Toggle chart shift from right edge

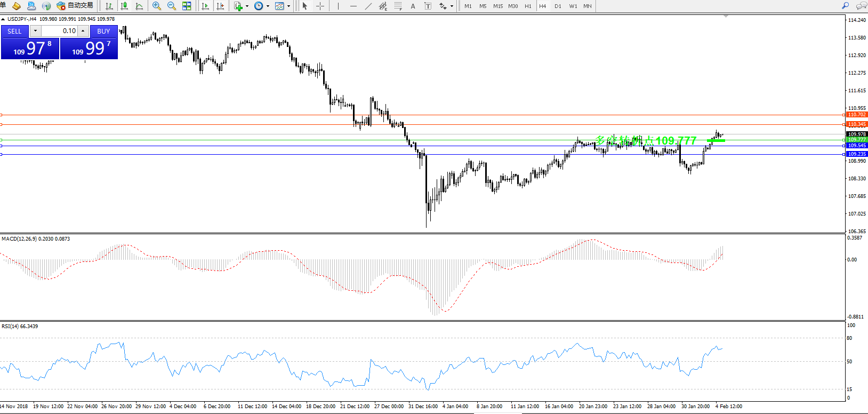(x=220, y=6)
